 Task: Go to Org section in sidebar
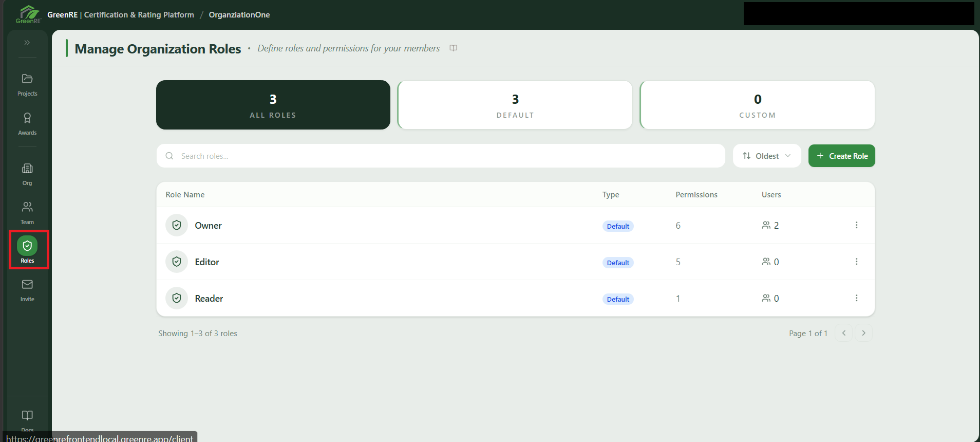(27, 174)
